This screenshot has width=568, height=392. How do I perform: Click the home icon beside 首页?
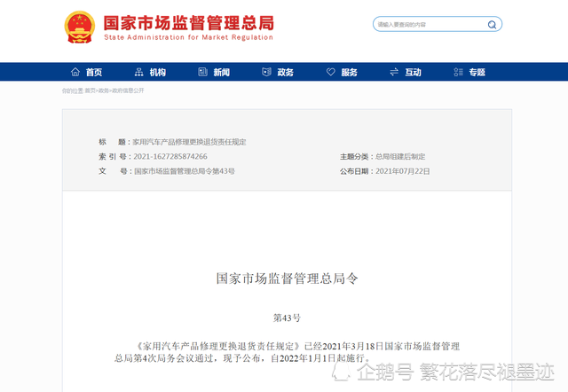pos(75,72)
